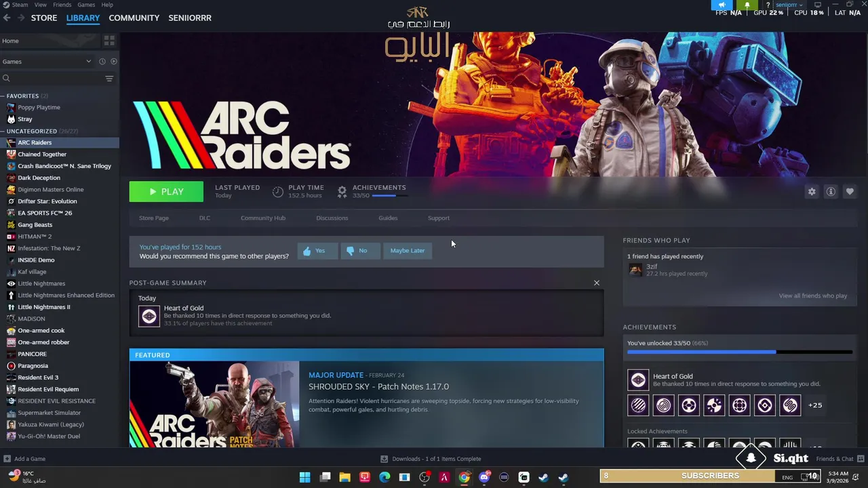Click Add a Game plus icon
The width and height of the screenshot is (868, 488).
pos(7,459)
